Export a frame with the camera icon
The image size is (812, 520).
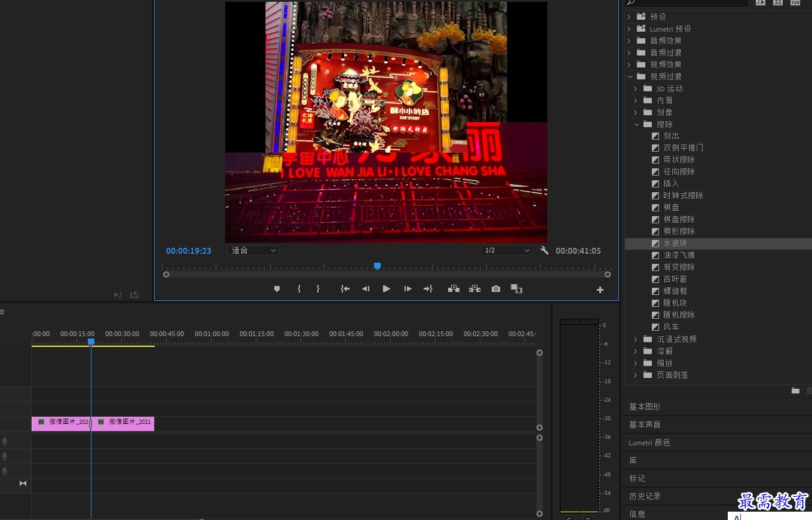tap(496, 289)
